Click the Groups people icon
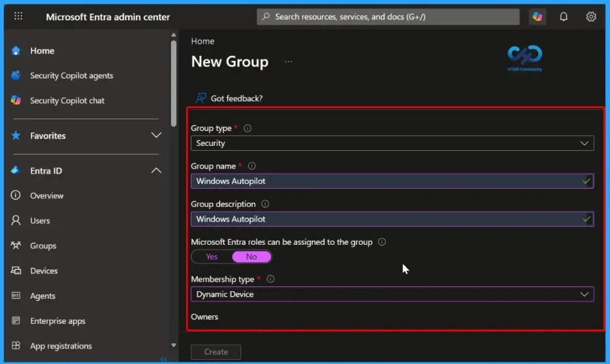 (16, 245)
